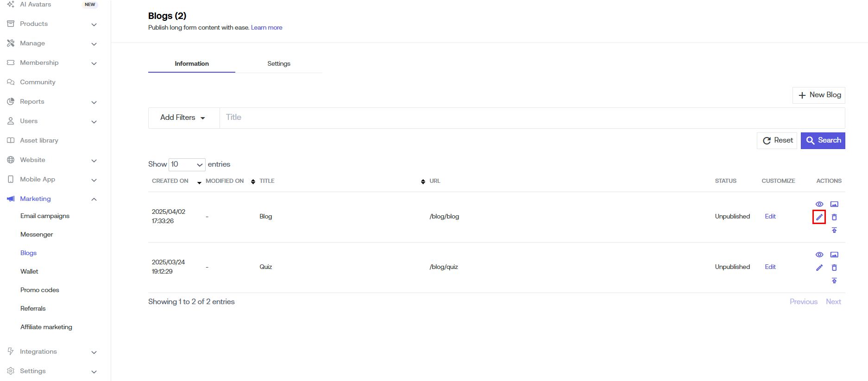The height and width of the screenshot is (381, 868).
Task: Open the Show entries count dropdown
Action: 187,164
